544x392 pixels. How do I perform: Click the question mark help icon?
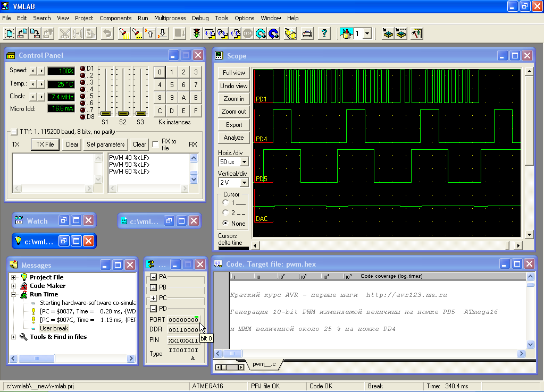(324, 33)
